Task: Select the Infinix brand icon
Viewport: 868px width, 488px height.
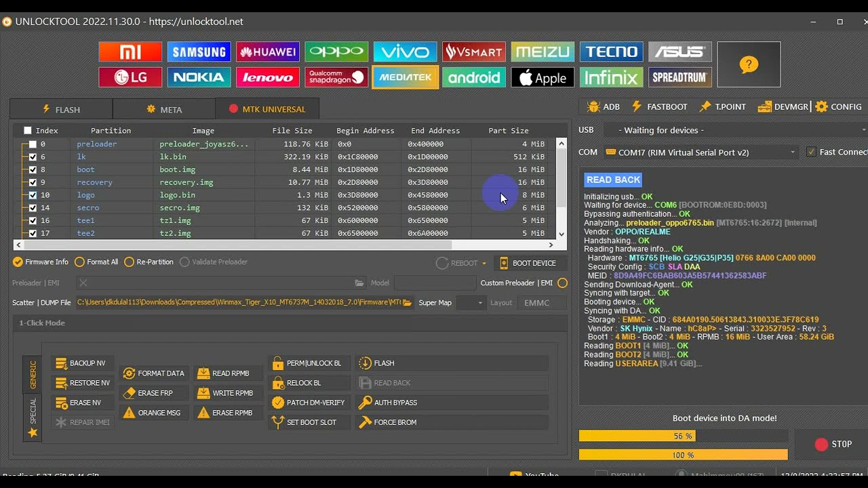Action: tap(612, 77)
